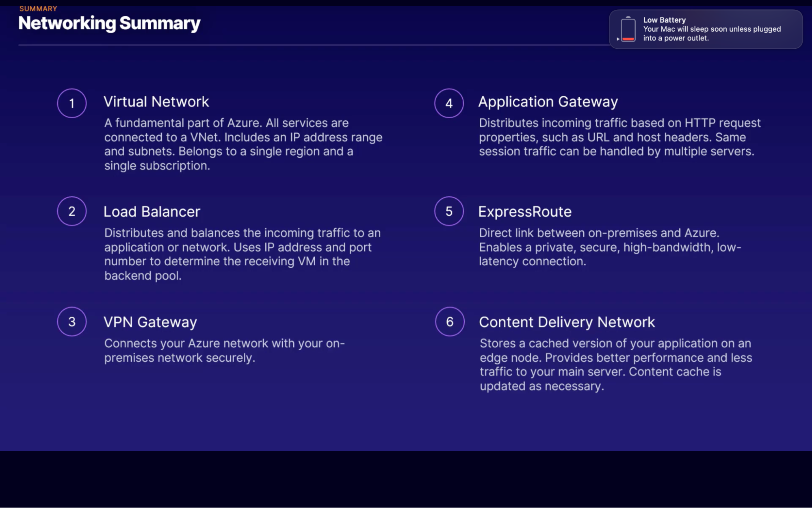The image size is (812, 508).
Task: Click the Content Delivery Network description paragraph
Action: (x=616, y=365)
